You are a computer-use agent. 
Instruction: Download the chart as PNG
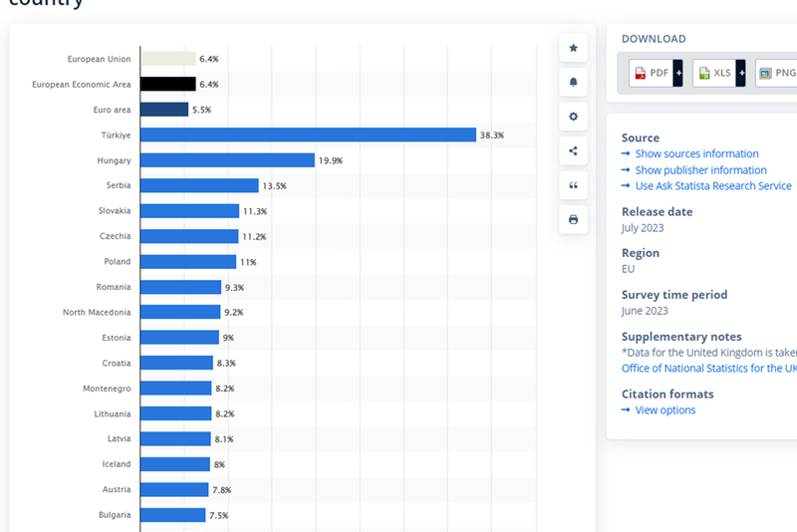tap(776, 73)
